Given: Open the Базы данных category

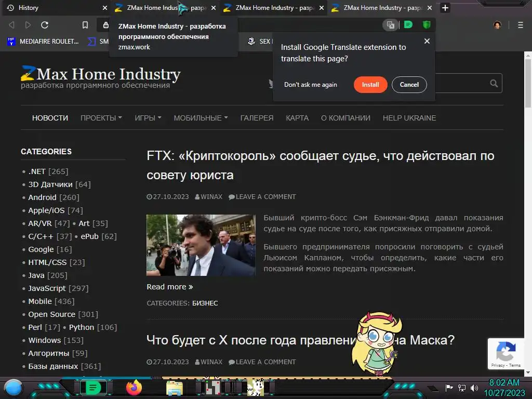Looking at the screenshot, I should click(x=53, y=366).
